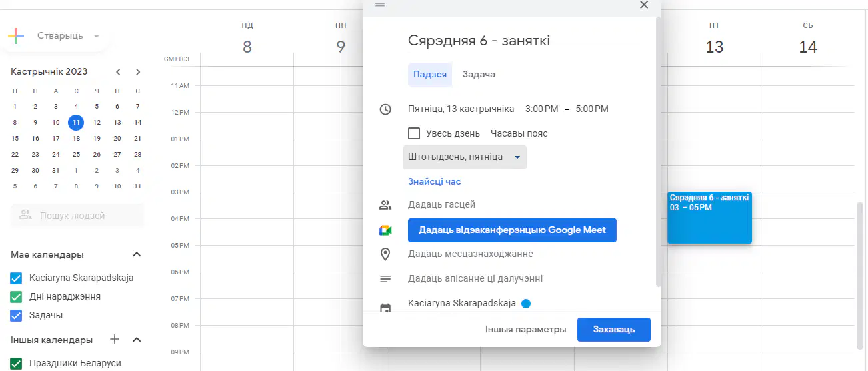Click the Пошук людзей search field
The width and height of the screenshot is (868, 371).
[x=77, y=216]
